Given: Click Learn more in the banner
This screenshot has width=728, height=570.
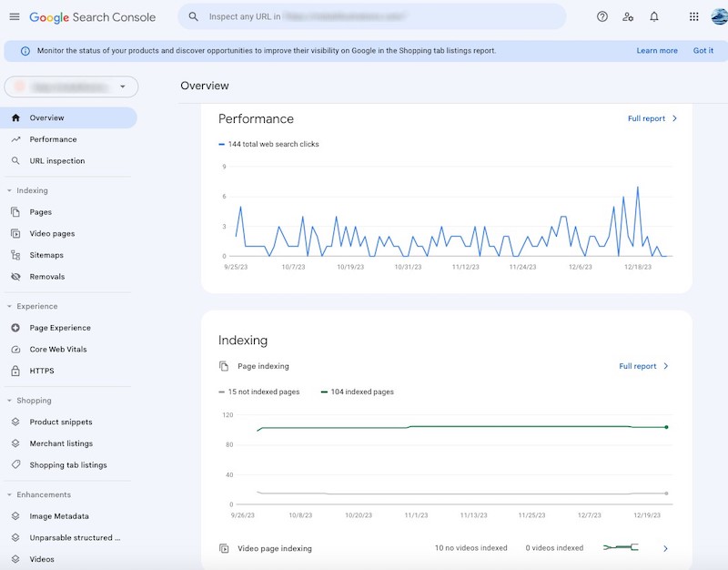Looking at the screenshot, I should tap(656, 51).
